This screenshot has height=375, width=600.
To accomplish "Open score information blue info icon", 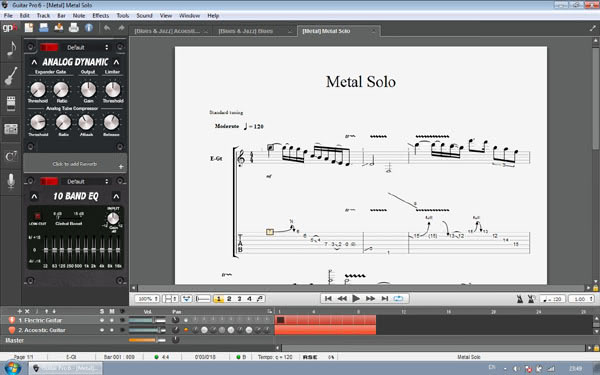I will click(x=89, y=28).
